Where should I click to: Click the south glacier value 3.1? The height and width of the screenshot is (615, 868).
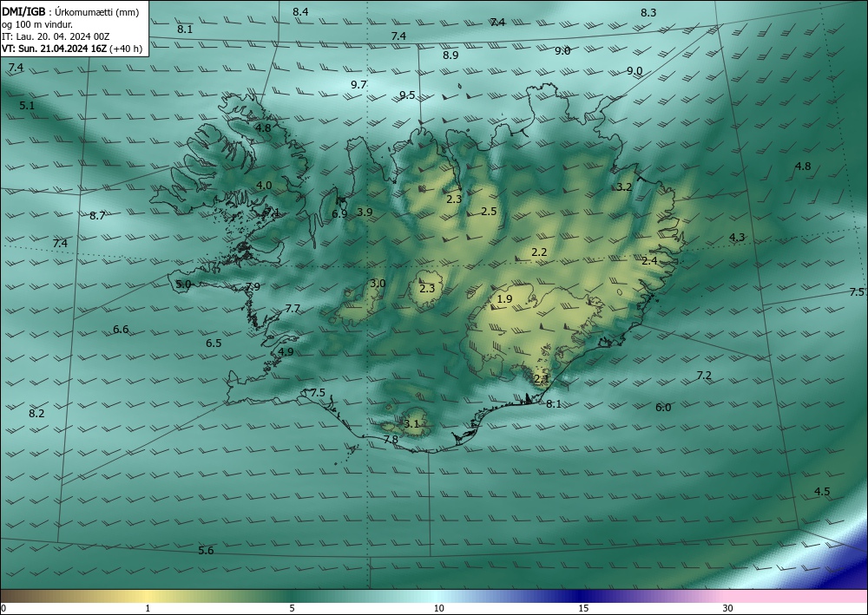[x=411, y=424]
